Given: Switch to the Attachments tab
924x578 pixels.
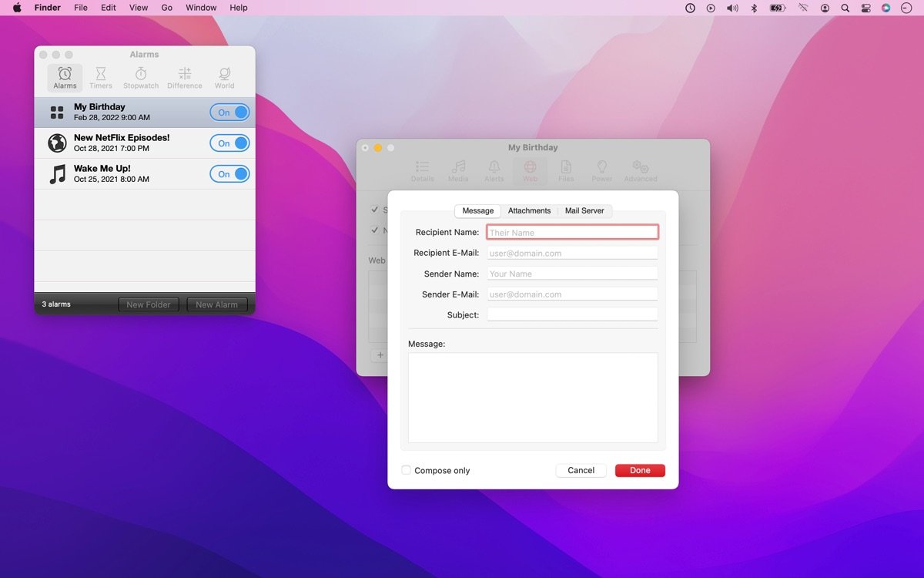Looking at the screenshot, I should click(529, 211).
